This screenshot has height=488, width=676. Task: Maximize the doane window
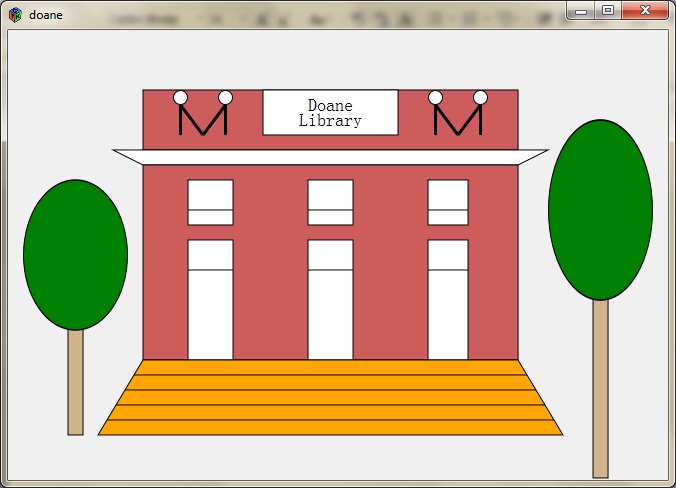coord(607,10)
